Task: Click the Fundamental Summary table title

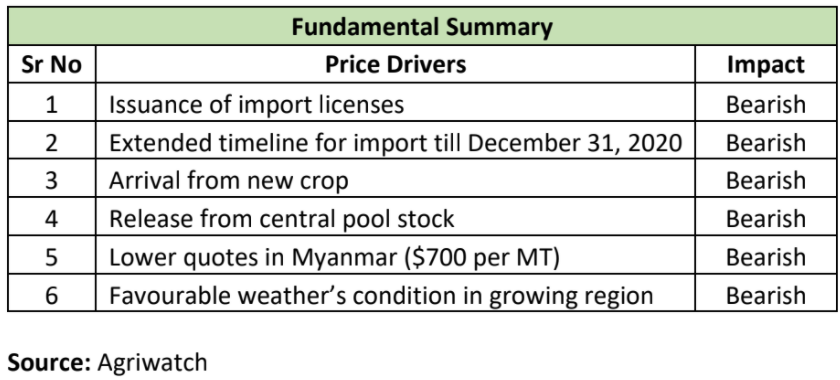Action: point(422,26)
